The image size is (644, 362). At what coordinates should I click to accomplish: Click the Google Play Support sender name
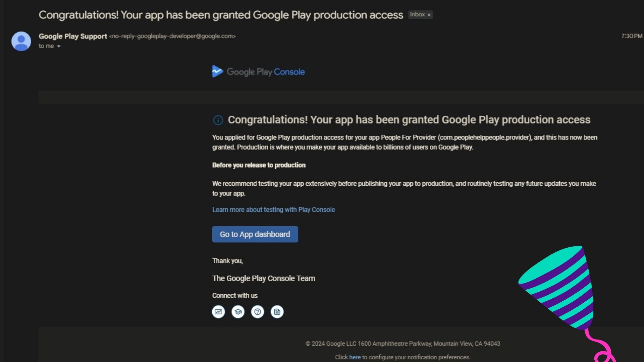(x=72, y=36)
